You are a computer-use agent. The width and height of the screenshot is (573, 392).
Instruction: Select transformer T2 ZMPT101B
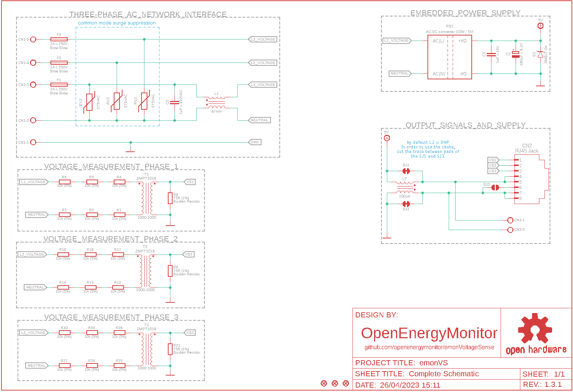[x=145, y=271]
